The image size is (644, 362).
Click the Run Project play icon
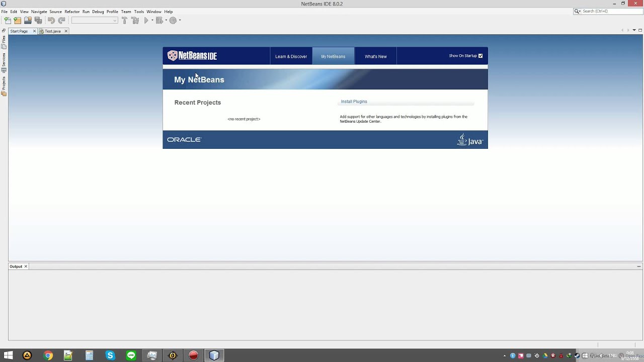(146, 21)
